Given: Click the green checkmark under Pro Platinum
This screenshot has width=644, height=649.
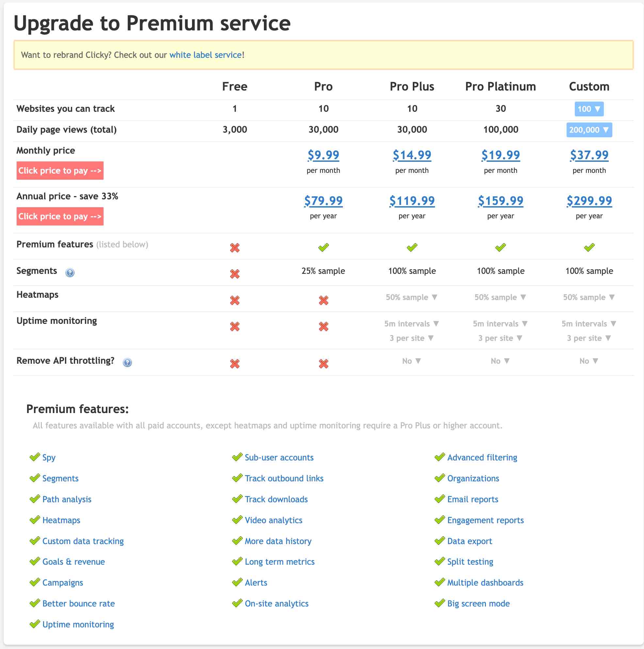Looking at the screenshot, I should click(500, 248).
